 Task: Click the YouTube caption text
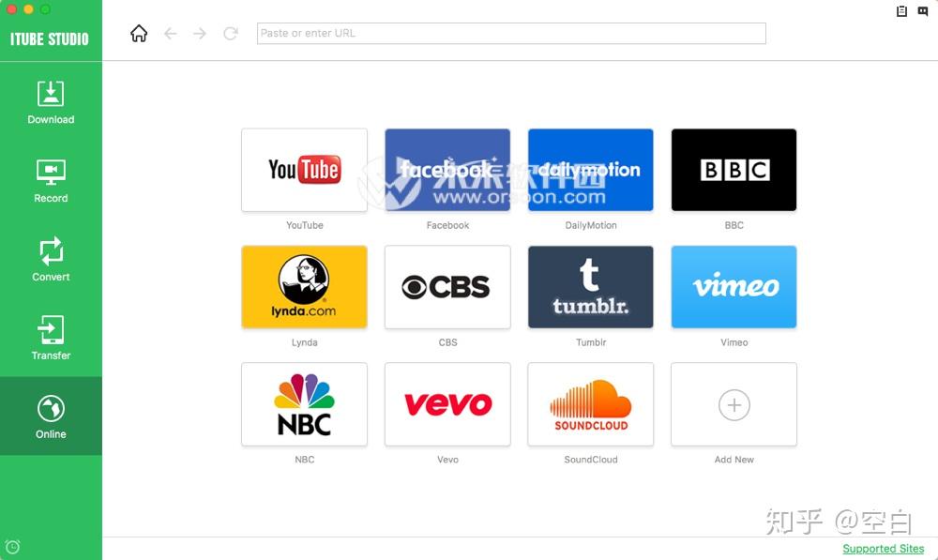click(305, 225)
